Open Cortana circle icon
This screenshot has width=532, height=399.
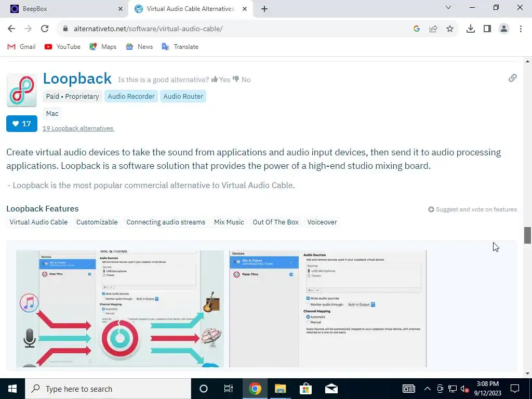click(204, 389)
